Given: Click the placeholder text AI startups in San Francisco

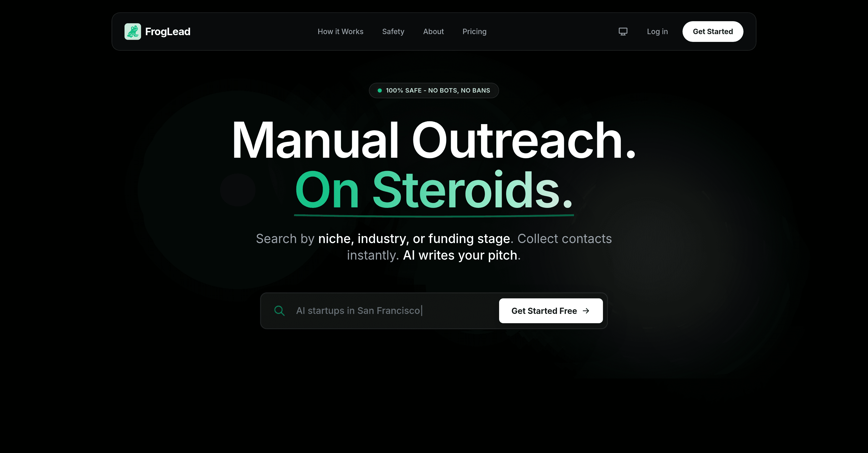Looking at the screenshot, I should coord(359,311).
